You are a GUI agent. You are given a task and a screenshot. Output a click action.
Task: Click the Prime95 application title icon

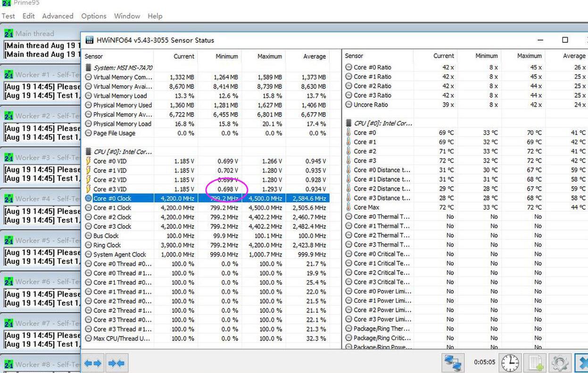click(x=6, y=3)
